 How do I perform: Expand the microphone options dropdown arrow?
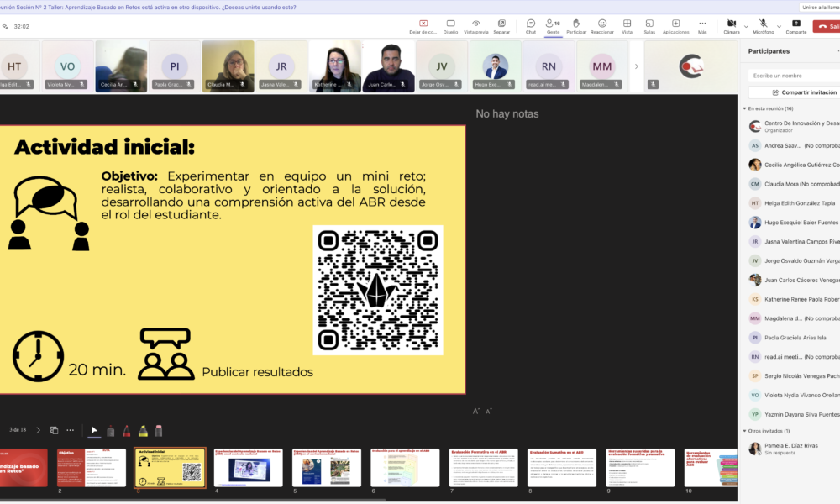click(779, 26)
